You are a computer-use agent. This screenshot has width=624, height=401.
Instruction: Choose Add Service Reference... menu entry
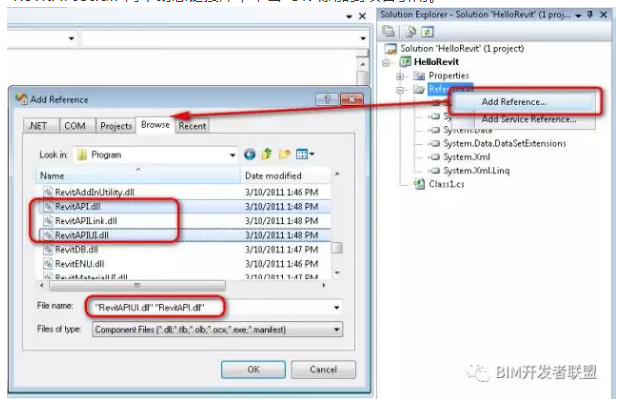[x=528, y=119]
